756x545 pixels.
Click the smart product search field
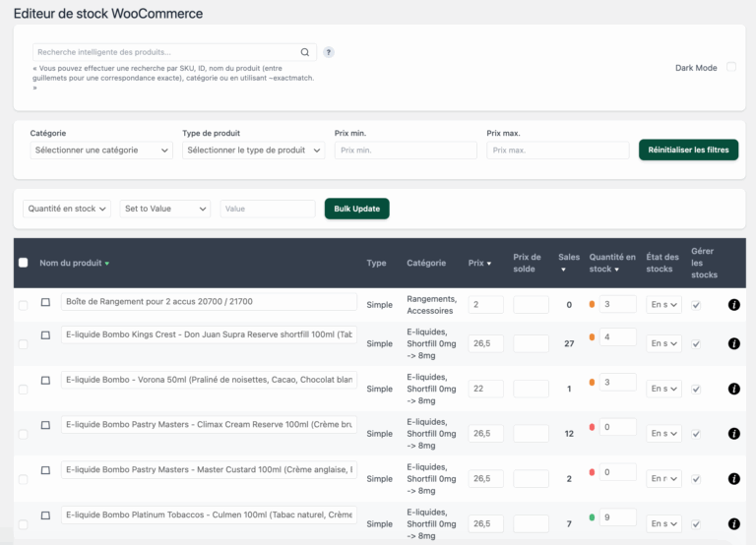pos(174,52)
